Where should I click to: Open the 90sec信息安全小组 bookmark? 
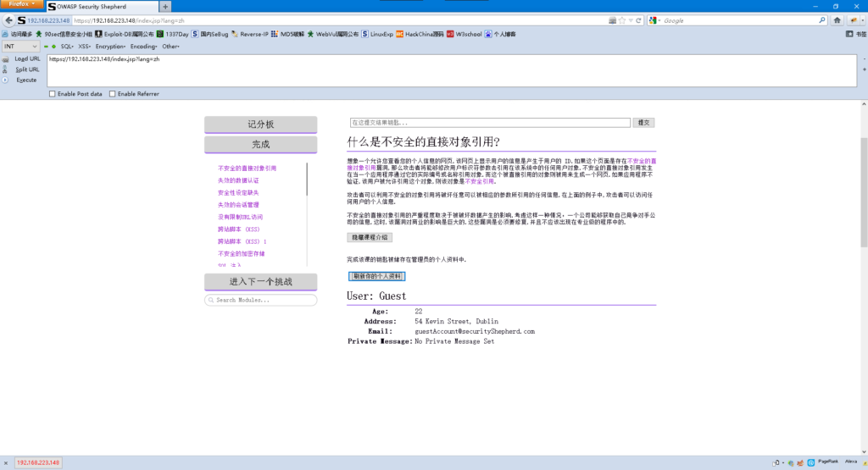[x=64, y=34]
